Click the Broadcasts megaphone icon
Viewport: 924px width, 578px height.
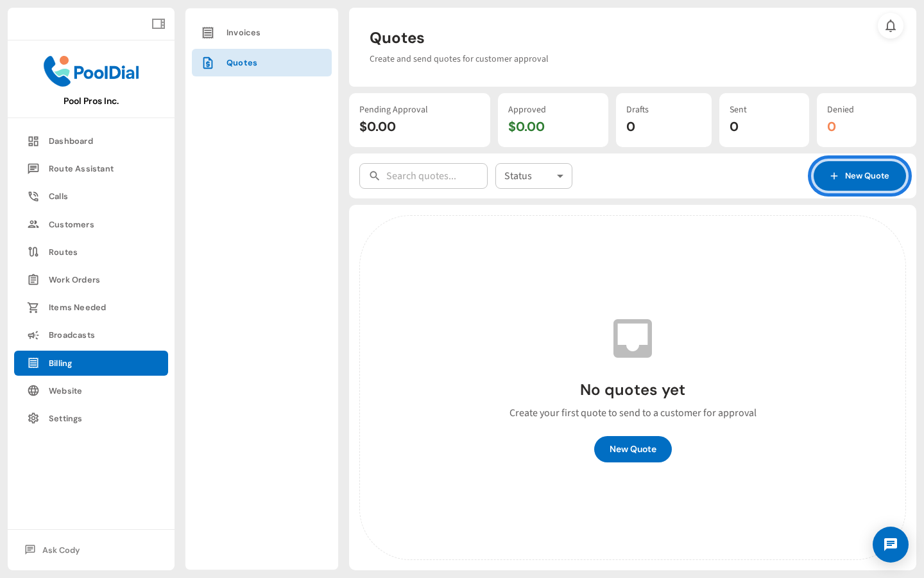pyautogui.click(x=33, y=335)
